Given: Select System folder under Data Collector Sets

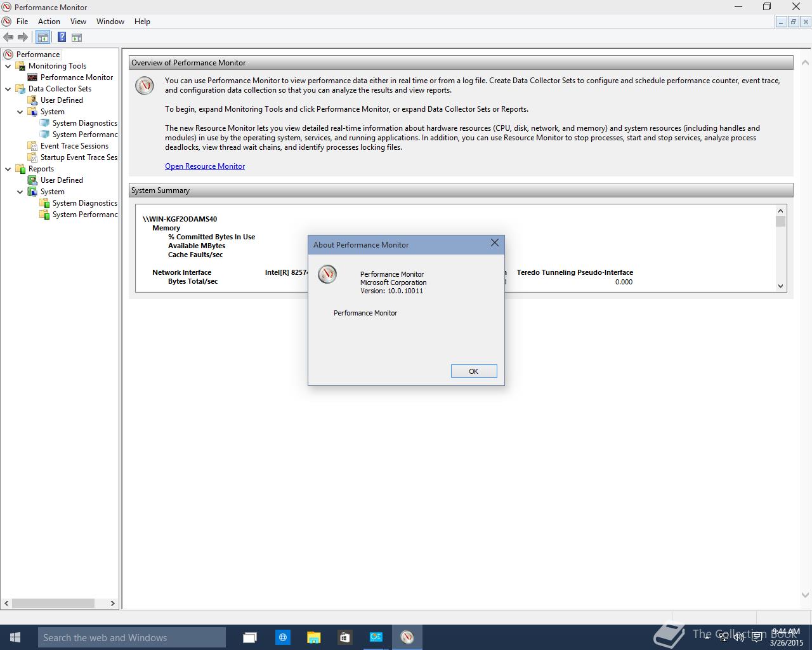Looking at the screenshot, I should coord(52,112).
